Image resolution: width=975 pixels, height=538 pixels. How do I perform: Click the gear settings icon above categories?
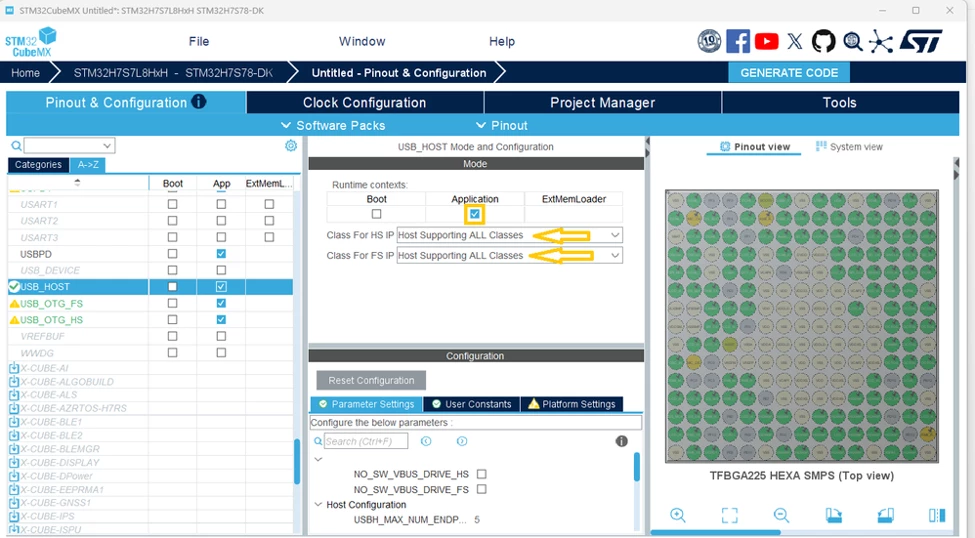pyautogui.click(x=290, y=146)
